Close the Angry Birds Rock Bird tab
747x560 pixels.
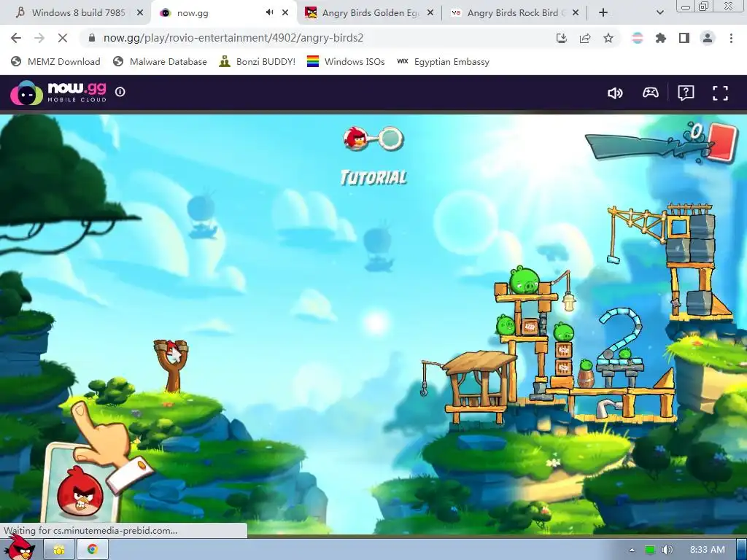[576, 13]
